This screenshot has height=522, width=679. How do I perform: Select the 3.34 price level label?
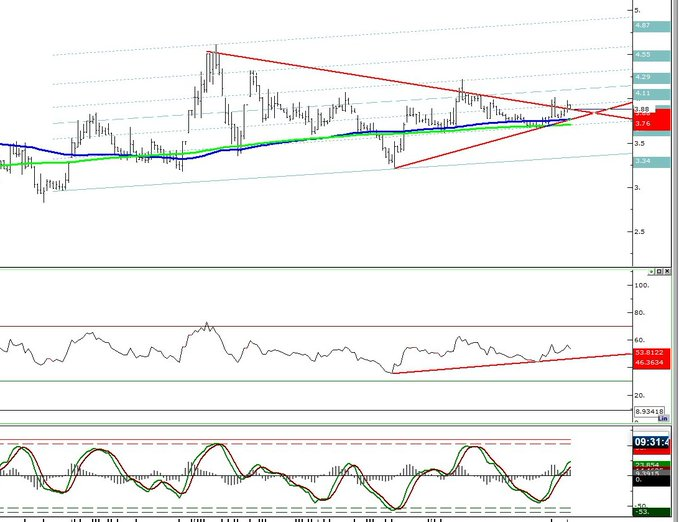coord(651,162)
